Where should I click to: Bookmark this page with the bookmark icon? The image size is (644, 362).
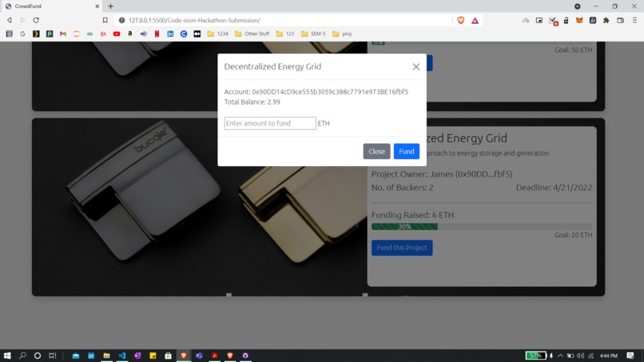(105, 20)
